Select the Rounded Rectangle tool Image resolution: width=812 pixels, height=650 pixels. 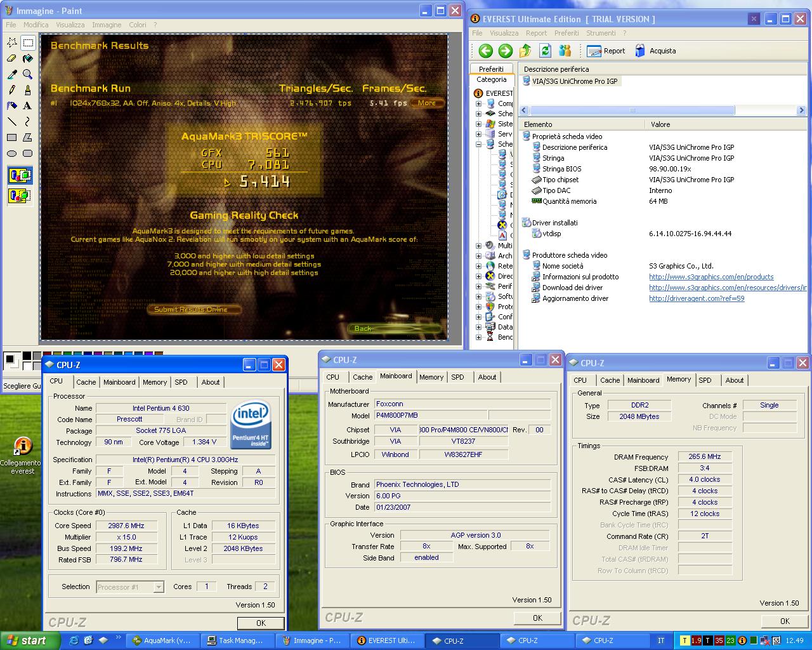(27, 153)
